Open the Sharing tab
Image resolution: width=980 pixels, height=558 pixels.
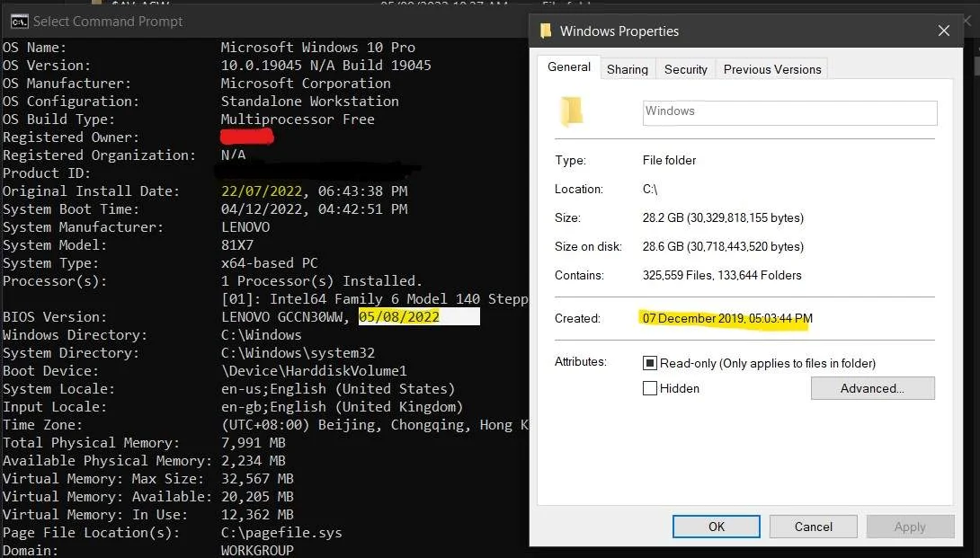pos(627,69)
